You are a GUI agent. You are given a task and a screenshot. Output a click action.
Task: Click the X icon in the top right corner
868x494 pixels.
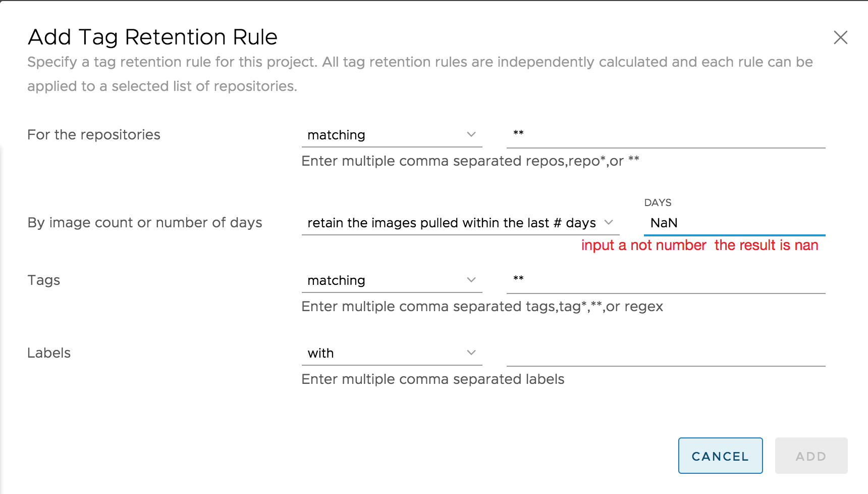(x=841, y=37)
